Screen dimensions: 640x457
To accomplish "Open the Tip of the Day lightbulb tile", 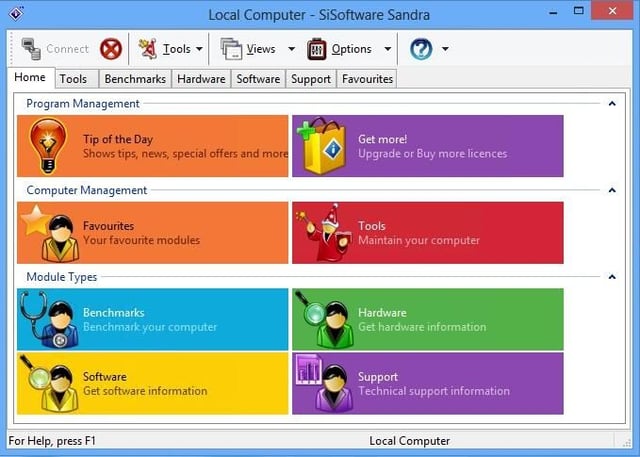I will 153,146.
